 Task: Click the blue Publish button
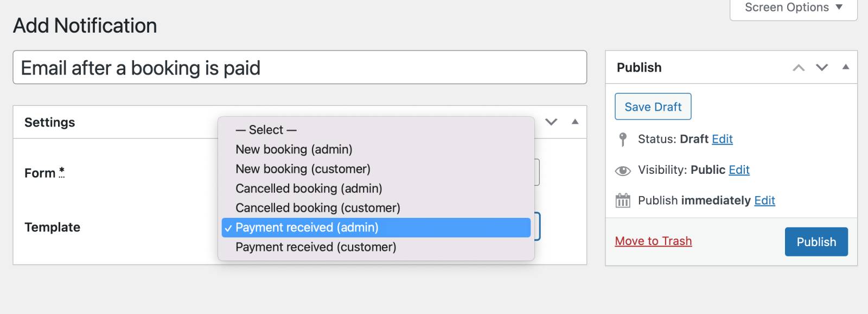point(816,242)
